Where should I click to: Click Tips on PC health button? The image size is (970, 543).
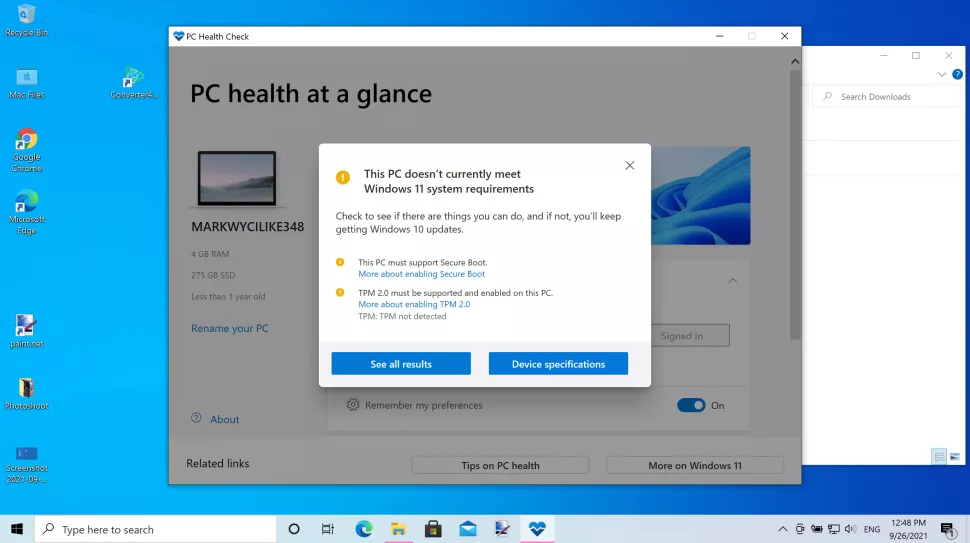point(500,465)
